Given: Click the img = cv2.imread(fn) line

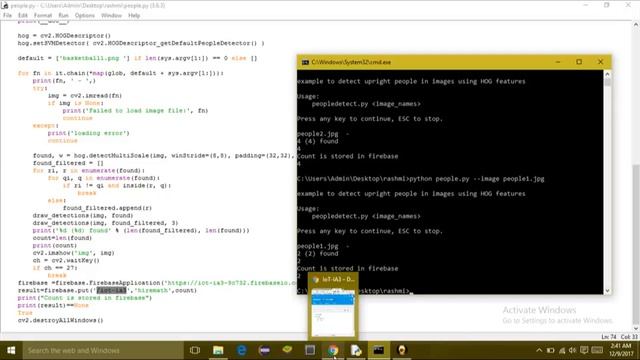Looking at the screenshot, I should click(x=85, y=96).
